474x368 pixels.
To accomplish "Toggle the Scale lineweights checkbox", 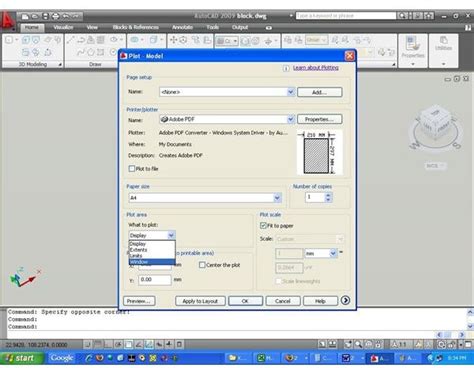I will click(x=278, y=281).
